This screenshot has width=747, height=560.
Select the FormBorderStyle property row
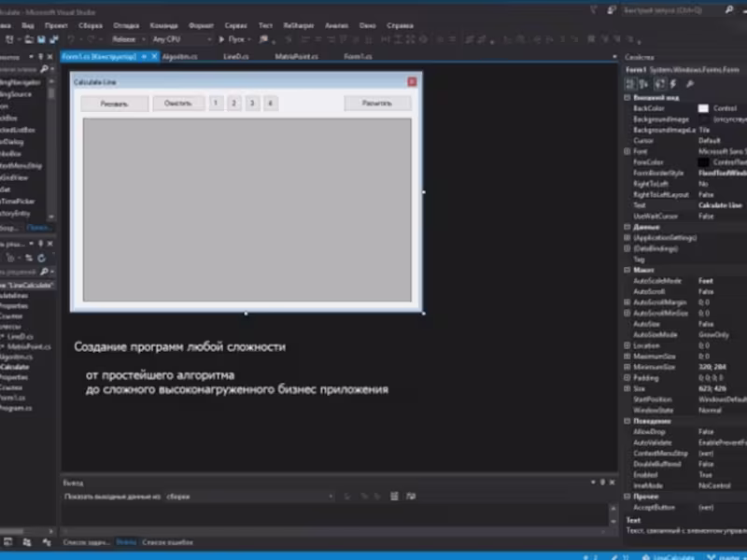(686, 173)
